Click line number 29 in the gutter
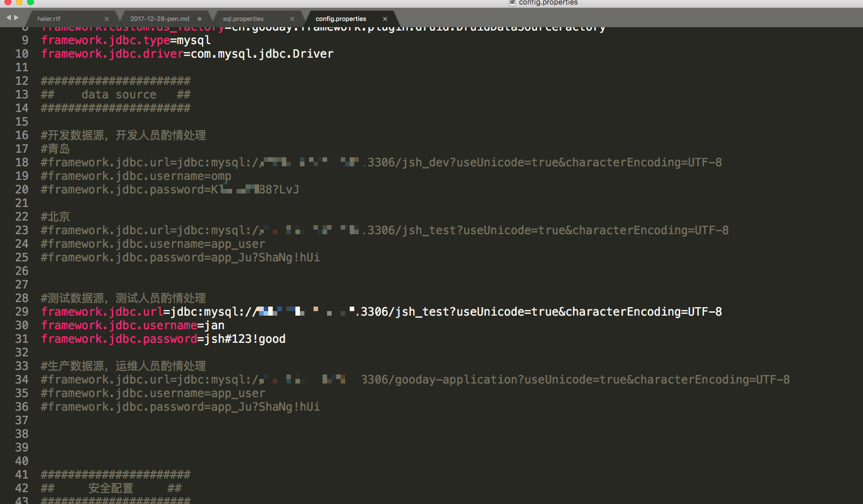Screen dimensions: 863x504 pos(22,312)
